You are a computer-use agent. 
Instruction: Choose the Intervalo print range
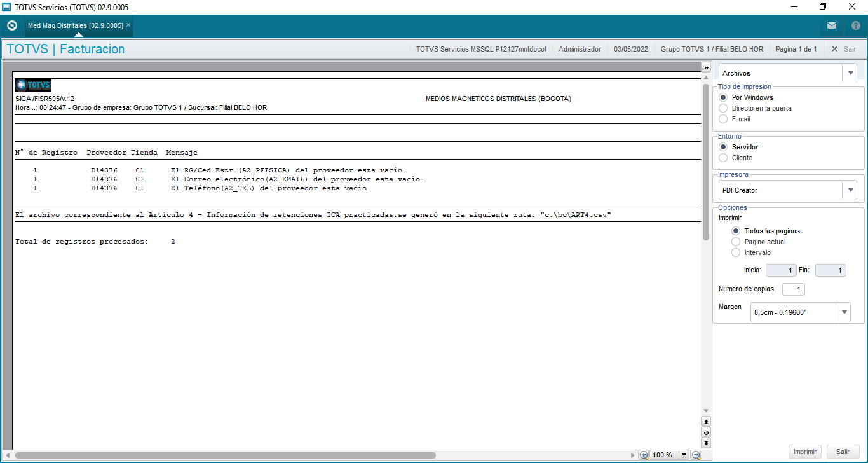736,252
